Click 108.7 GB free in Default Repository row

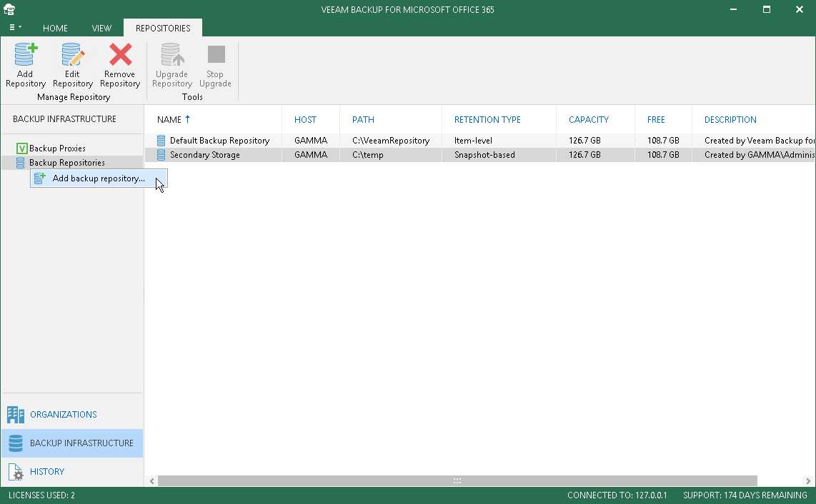[x=663, y=141]
